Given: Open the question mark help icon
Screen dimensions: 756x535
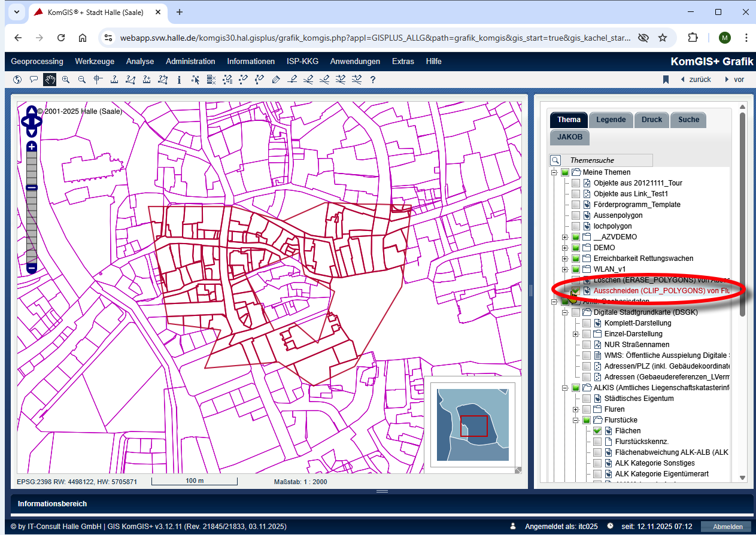Looking at the screenshot, I should click(x=372, y=80).
